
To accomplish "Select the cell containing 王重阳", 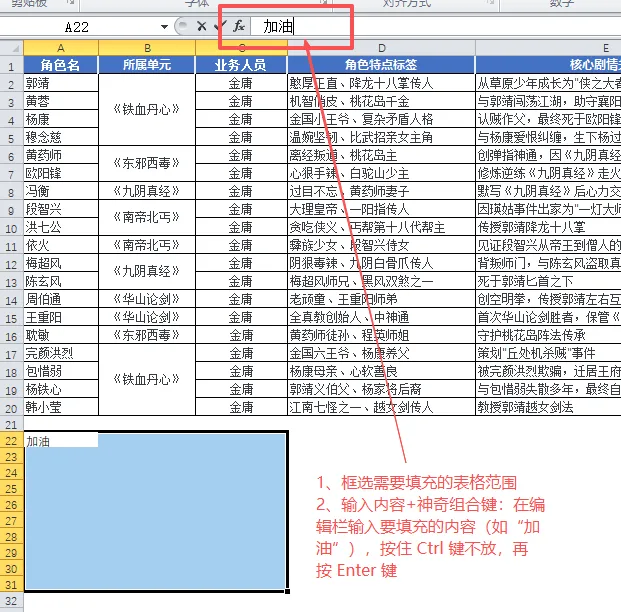I will pyautogui.click(x=61, y=317).
